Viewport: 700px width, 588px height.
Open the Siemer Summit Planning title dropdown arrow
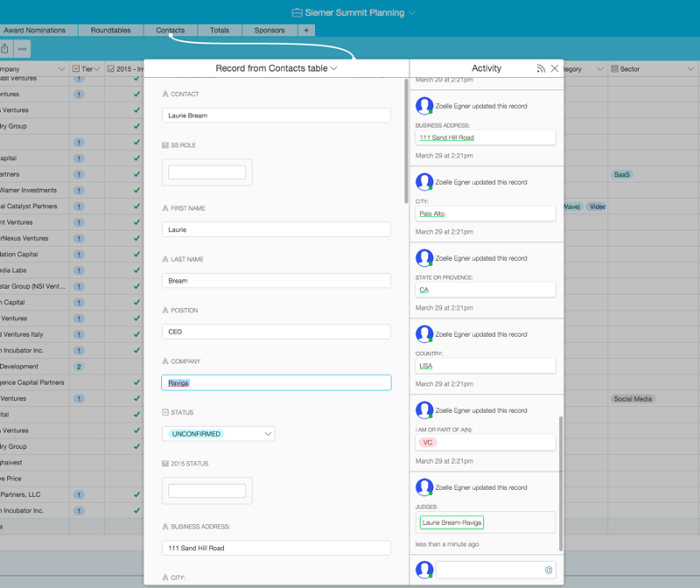click(411, 12)
